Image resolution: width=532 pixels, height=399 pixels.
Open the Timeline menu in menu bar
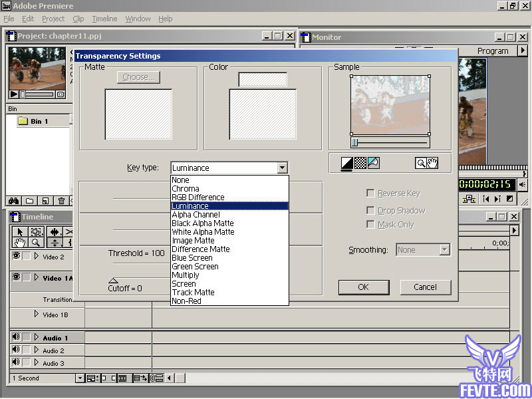click(x=104, y=19)
